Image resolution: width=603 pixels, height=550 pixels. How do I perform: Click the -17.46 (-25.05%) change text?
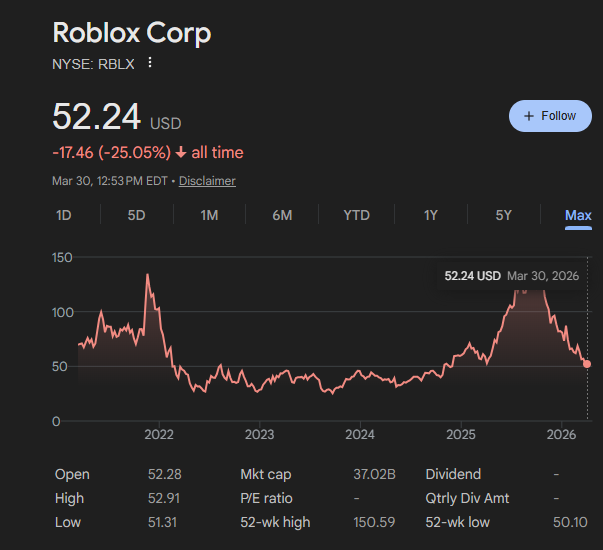point(112,153)
